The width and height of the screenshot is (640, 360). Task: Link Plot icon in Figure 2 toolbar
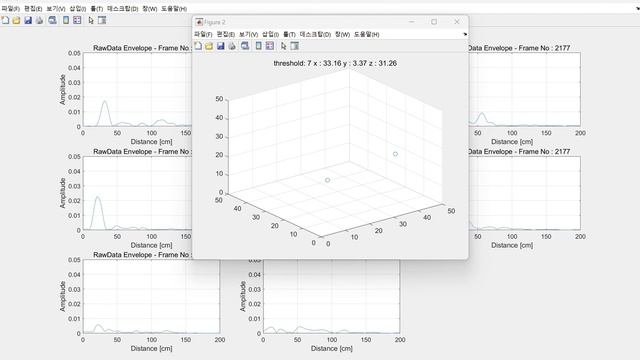(x=245, y=46)
